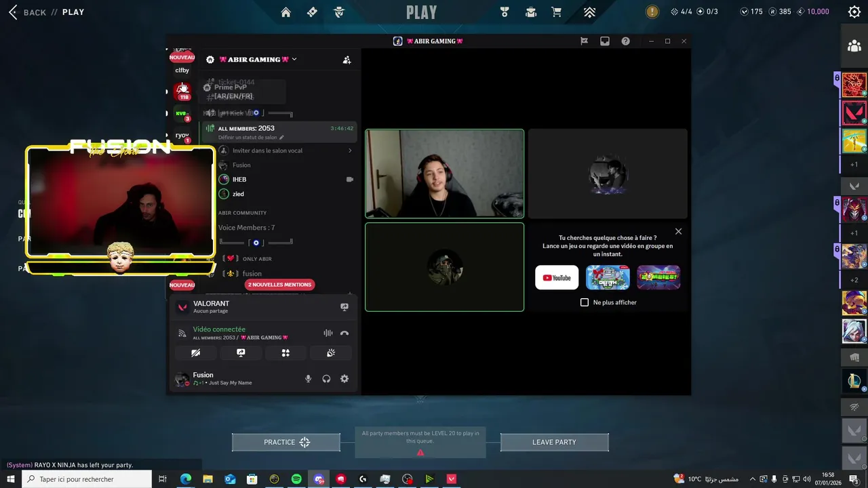Show hidden system tray icons chevron
The height and width of the screenshot is (488, 868).
click(x=752, y=479)
